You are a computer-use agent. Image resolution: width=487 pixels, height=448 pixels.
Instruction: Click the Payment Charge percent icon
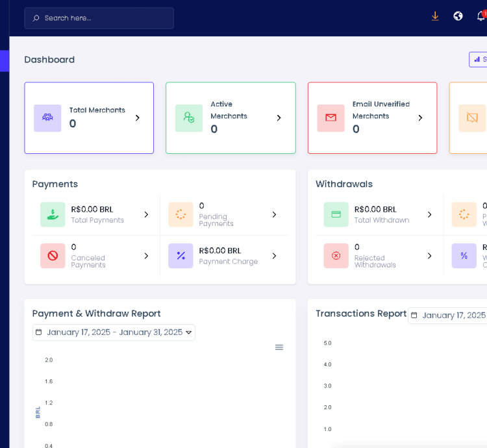click(181, 256)
